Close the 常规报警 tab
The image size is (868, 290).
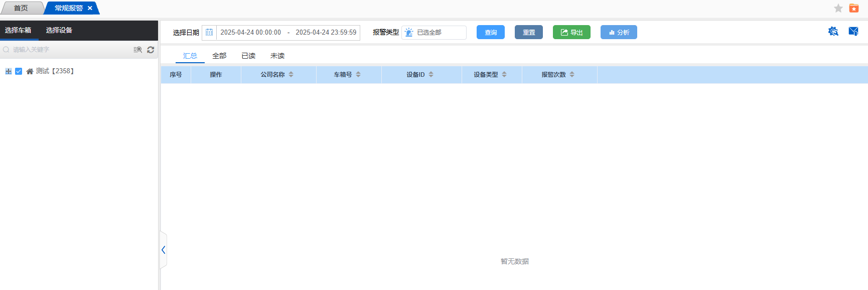pos(90,8)
